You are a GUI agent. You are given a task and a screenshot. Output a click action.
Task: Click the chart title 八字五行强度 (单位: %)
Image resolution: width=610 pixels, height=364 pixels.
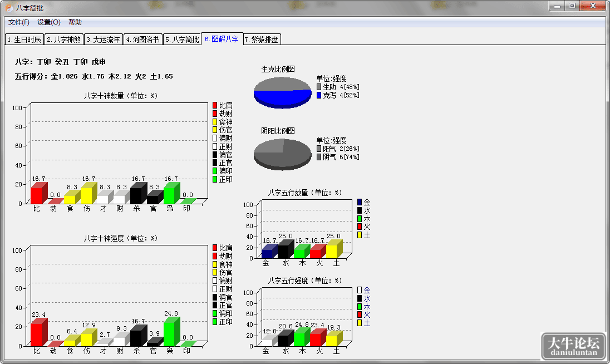[x=304, y=281]
